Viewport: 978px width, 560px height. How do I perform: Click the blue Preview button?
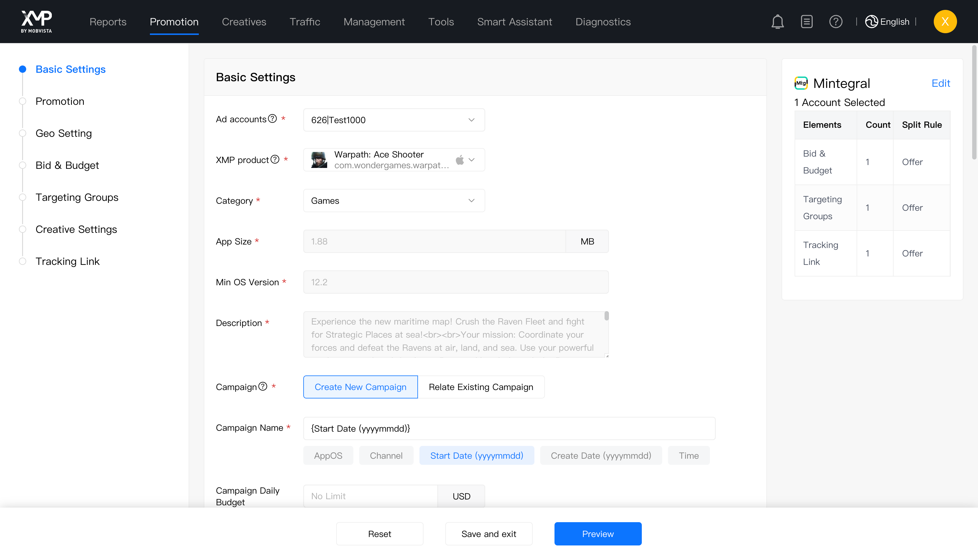[598, 534]
